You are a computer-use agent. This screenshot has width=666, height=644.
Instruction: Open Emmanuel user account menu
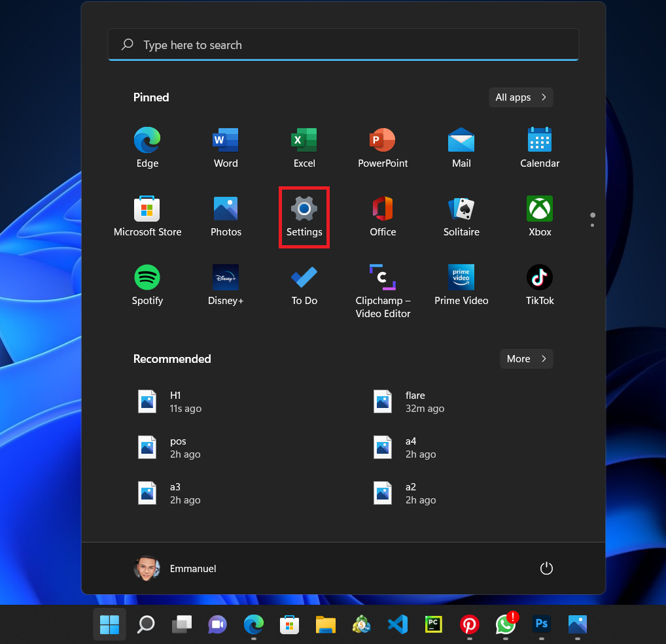point(175,568)
